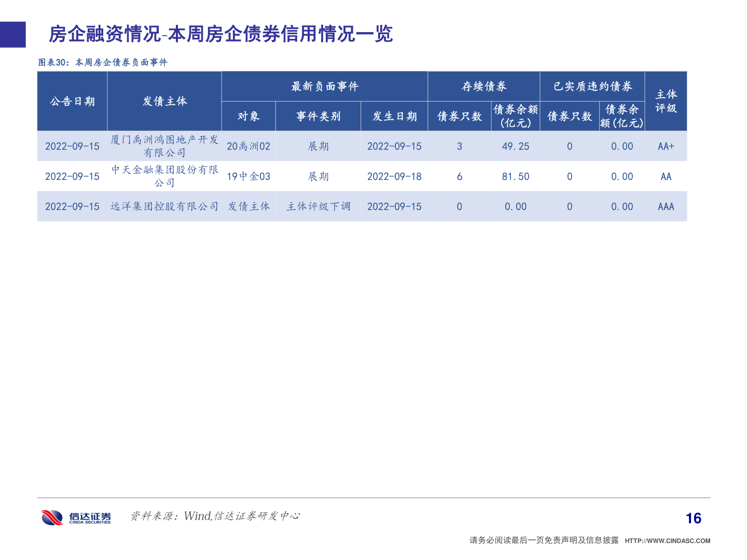Select the 20禹洲02 bond cell

click(249, 146)
